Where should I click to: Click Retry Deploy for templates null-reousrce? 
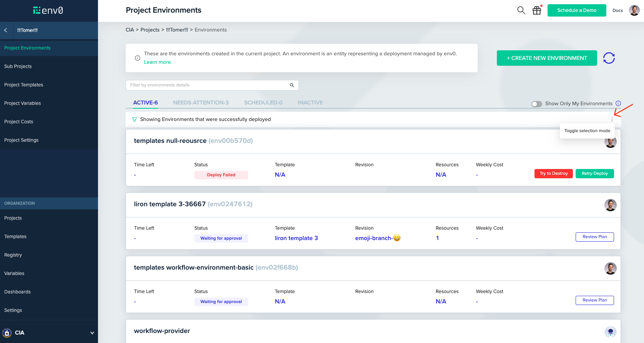pyautogui.click(x=594, y=174)
